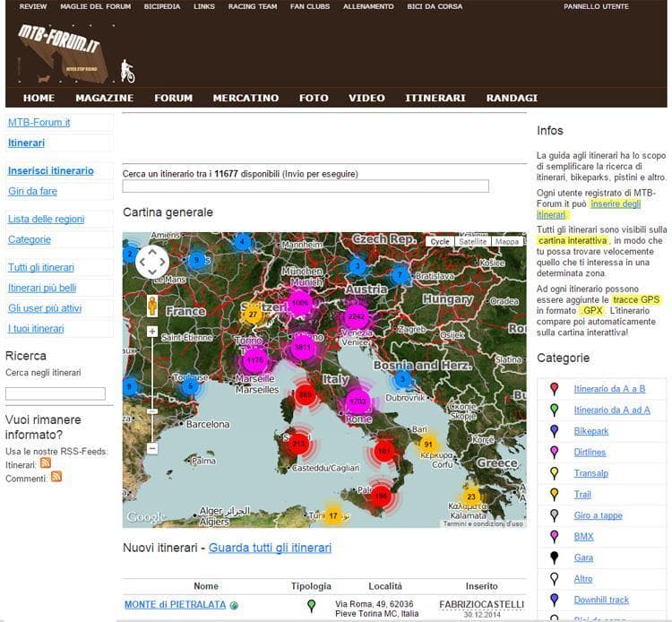Open the Itinerari più belli link

42,288
